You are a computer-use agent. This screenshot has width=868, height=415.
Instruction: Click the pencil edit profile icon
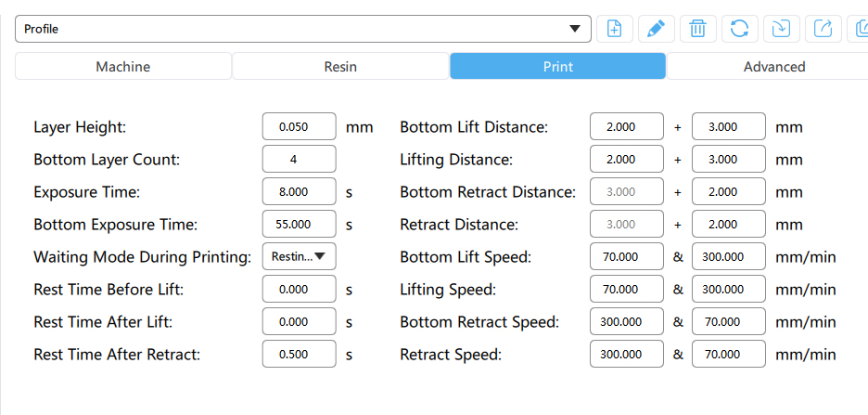click(656, 29)
